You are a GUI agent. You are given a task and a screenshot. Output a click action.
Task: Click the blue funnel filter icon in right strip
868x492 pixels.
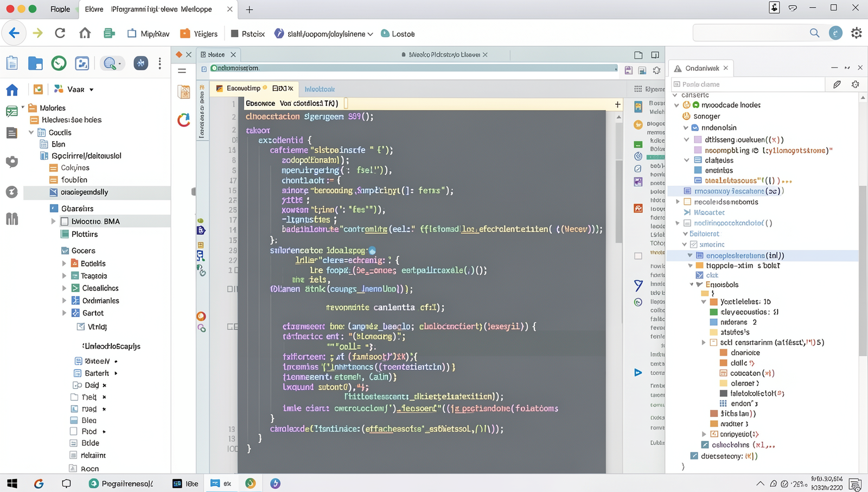(638, 285)
